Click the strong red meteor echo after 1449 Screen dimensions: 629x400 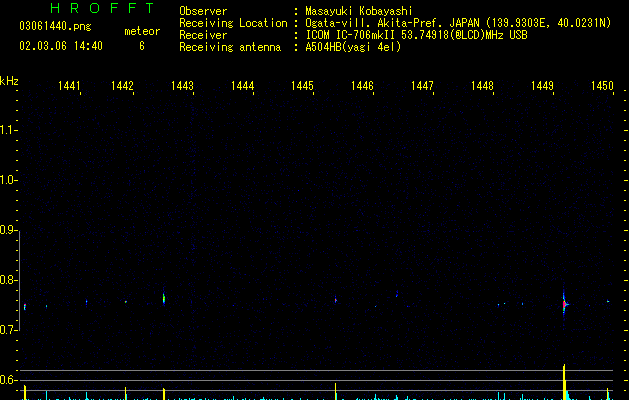[x=564, y=304]
